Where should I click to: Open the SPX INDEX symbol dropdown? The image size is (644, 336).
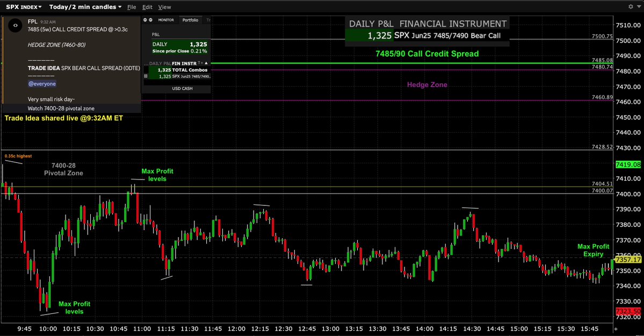(24, 7)
